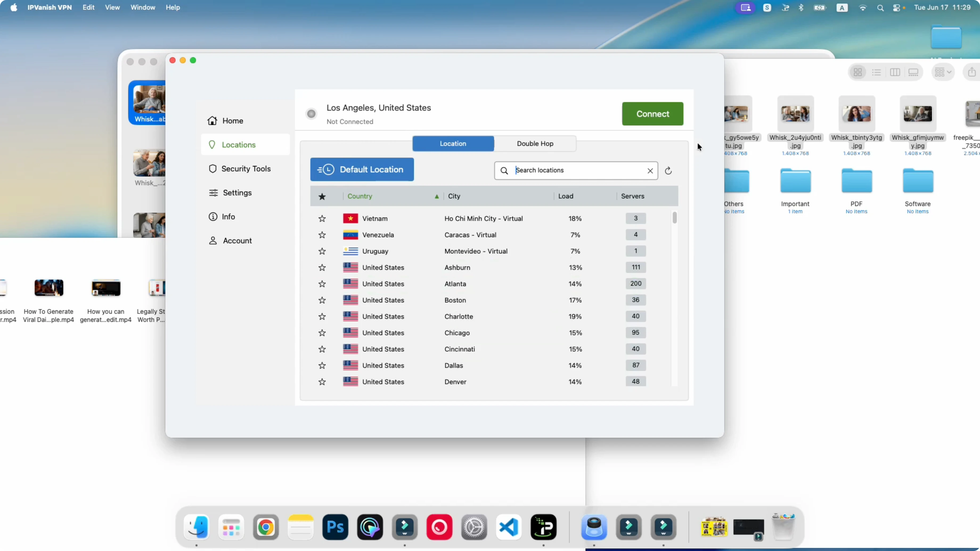Open Finder group-by dropdown in toolbar
This screenshot has height=551, width=980.
coord(943,72)
